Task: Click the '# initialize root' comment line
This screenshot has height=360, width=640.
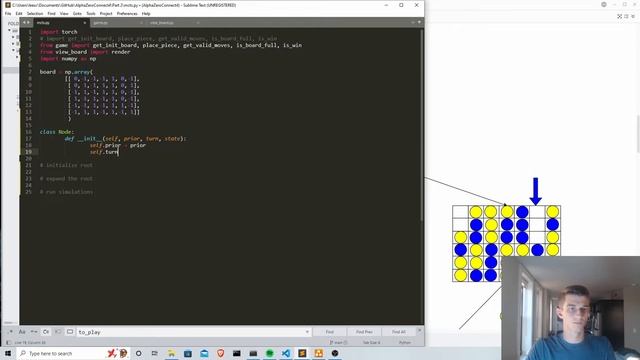Action: point(67,165)
